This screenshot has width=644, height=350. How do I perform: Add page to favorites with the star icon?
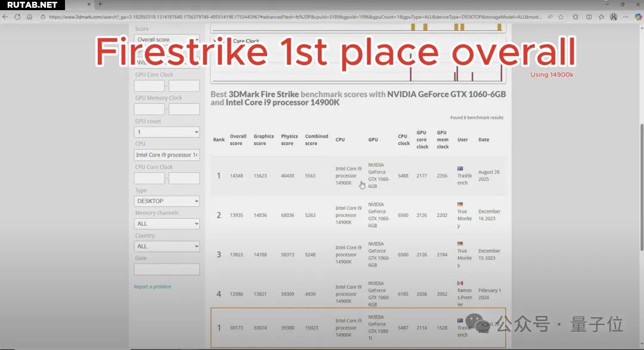click(x=561, y=17)
